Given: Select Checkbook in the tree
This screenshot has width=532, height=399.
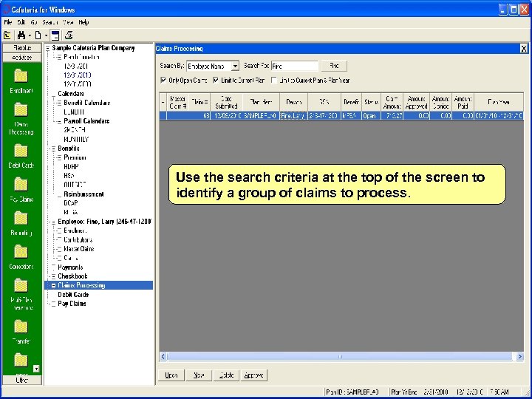Looking at the screenshot, I should click(72, 276).
